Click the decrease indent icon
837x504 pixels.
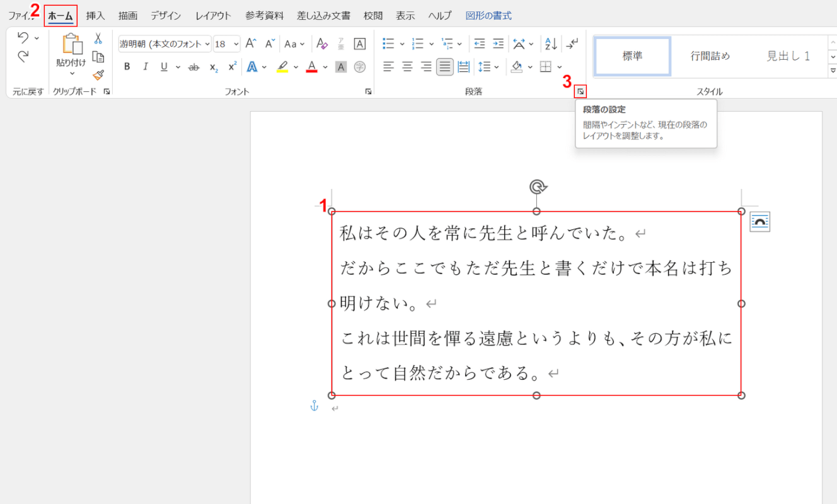[480, 43]
